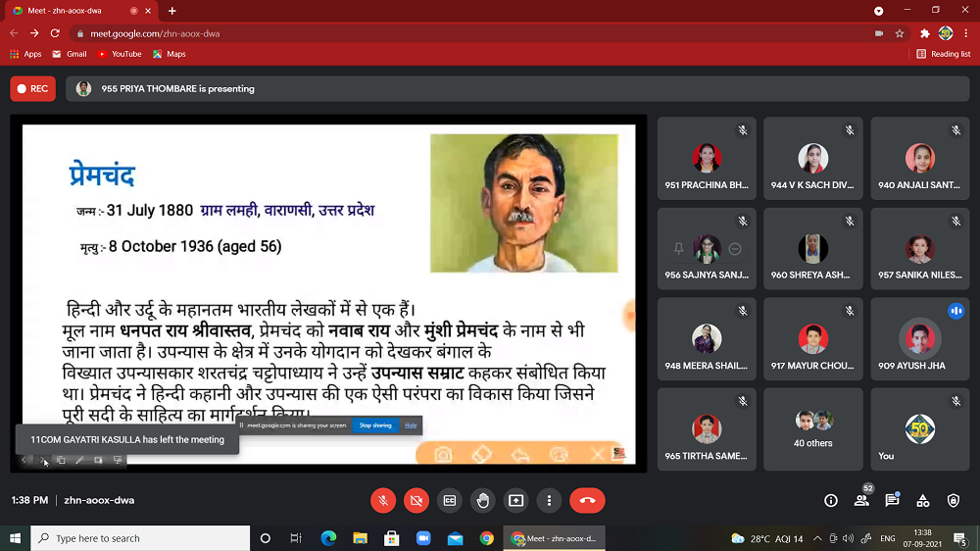Bookmark this page with the star icon
Screen dimensions: 980x551
[x=900, y=33]
